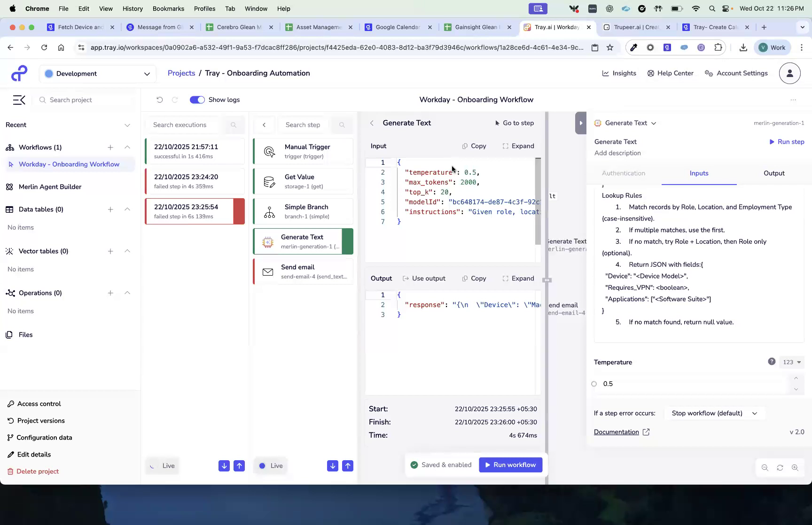The width and height of the screenshot is (812, 525).
Task: Select the Simple Branch step
Action: tap(303, 211)
